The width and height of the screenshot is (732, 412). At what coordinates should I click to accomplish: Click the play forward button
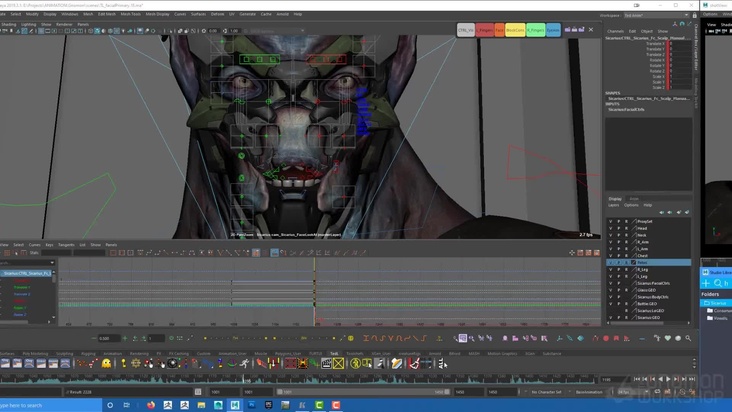coord(669,379)
